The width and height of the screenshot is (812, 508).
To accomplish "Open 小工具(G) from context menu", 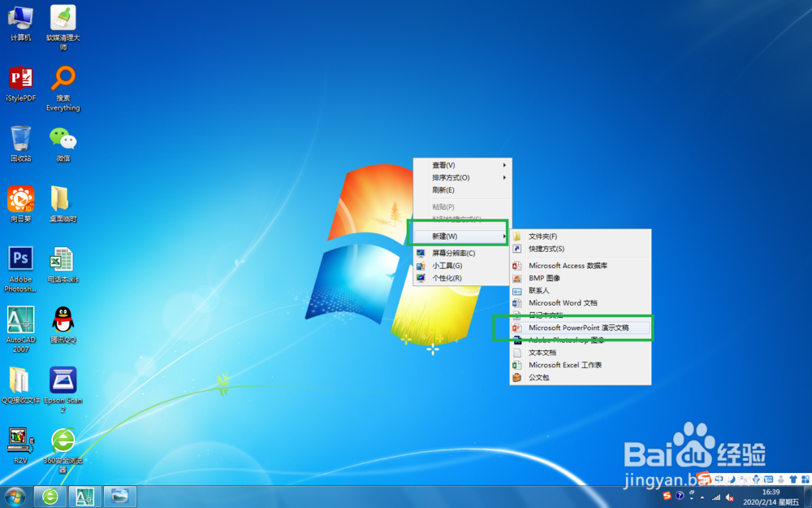I will point(462,266).
